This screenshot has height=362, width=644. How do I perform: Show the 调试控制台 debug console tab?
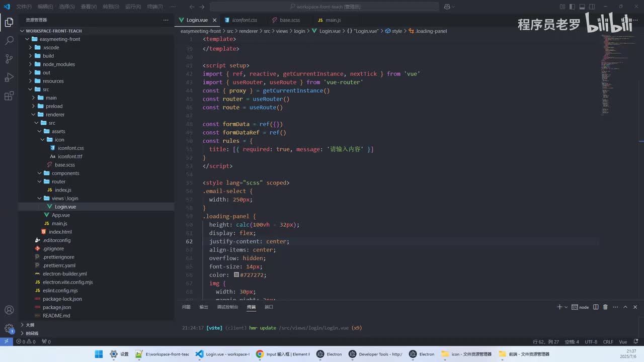pos(227,307)
